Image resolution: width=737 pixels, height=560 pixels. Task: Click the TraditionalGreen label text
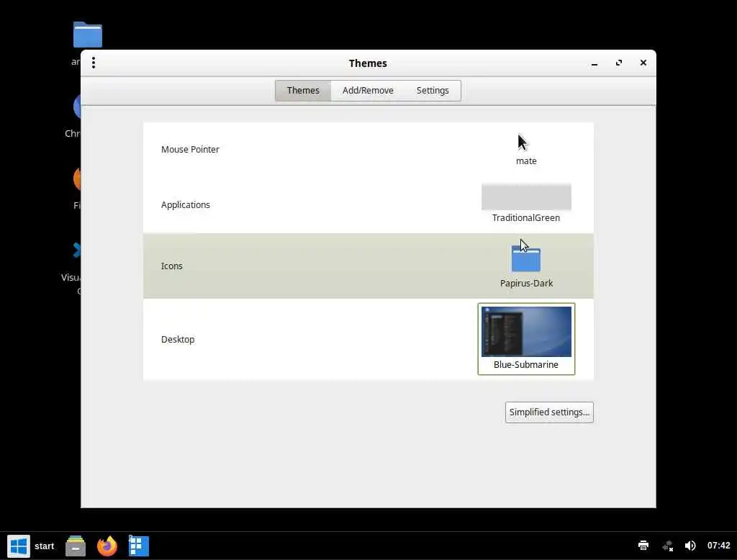pyautogui.click(x=526, y=217)
